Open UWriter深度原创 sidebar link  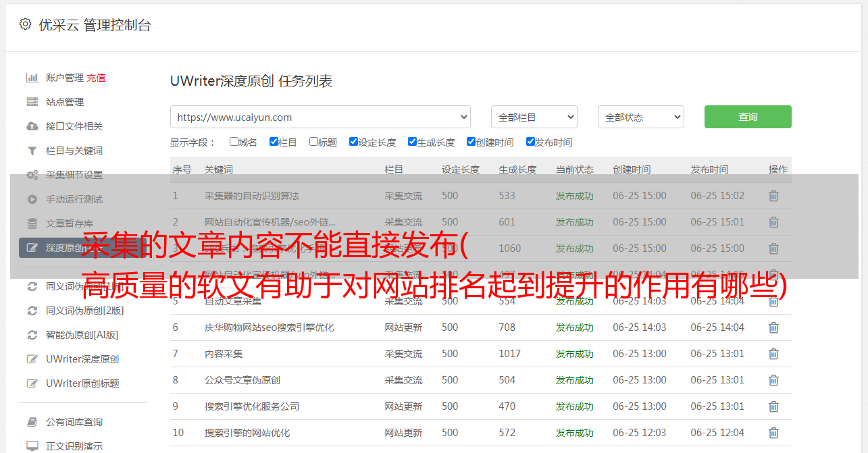click(82, 359)
